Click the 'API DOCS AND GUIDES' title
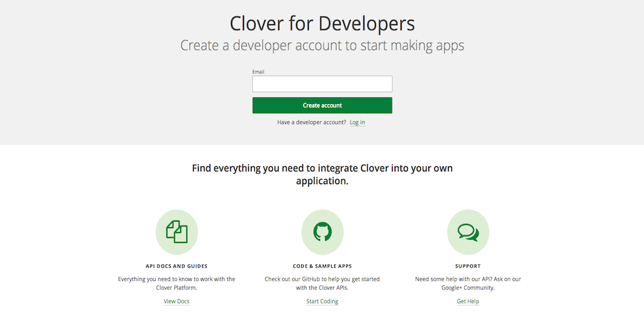This screenshot has height=333, width=644. pos(177,266)
